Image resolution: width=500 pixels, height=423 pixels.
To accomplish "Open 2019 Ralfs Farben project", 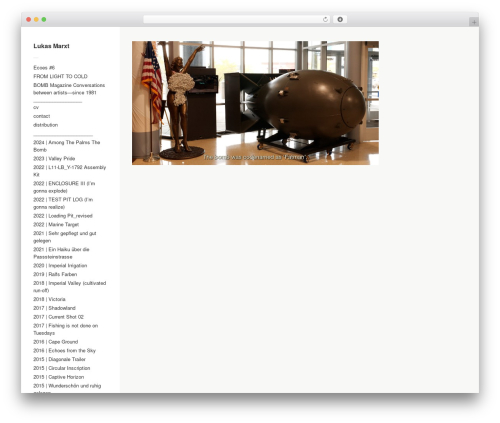I will [x=55, y=274].
